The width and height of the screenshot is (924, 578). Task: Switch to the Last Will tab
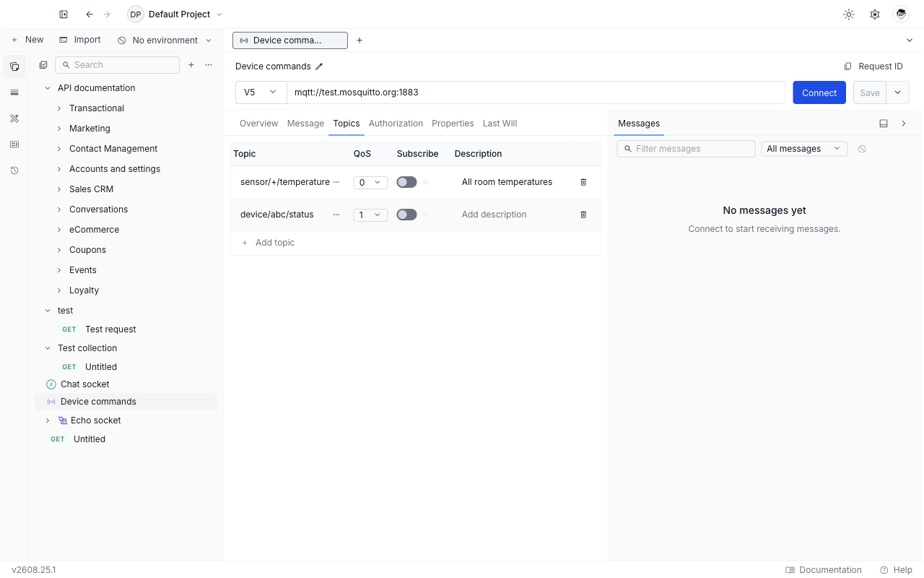pyautogui.click(x=500, y=124)
